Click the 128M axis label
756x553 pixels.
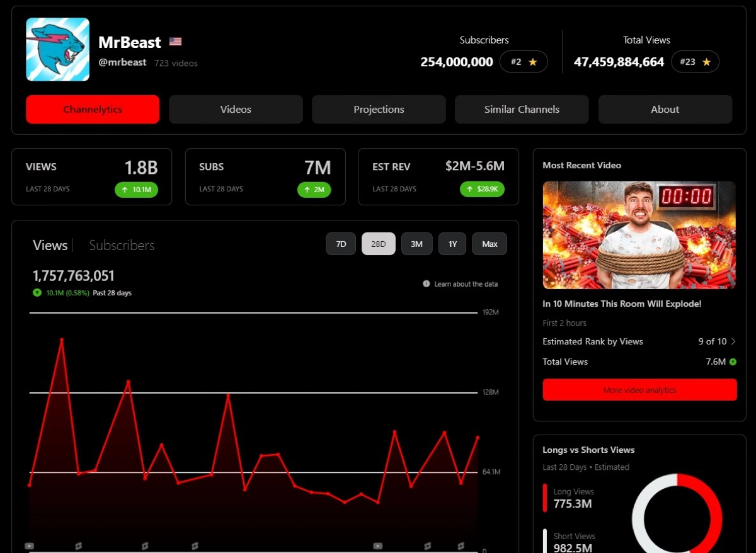pyautogui.click(x=491, y=392)
